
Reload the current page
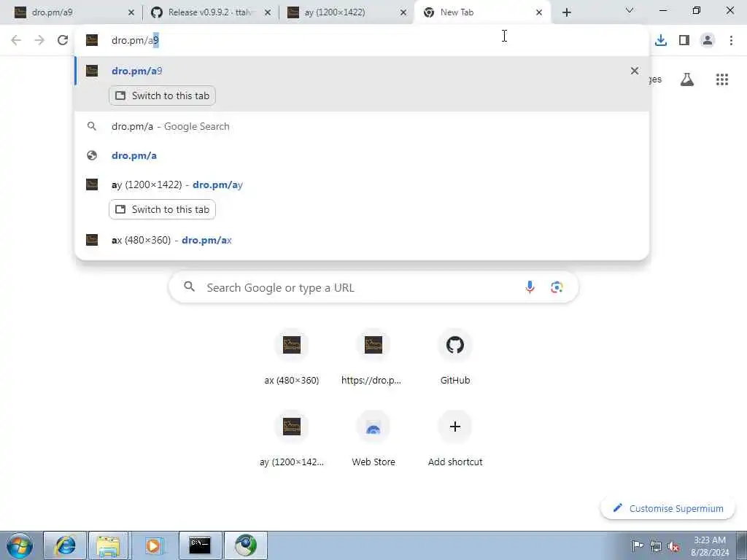tap(63, 41)
